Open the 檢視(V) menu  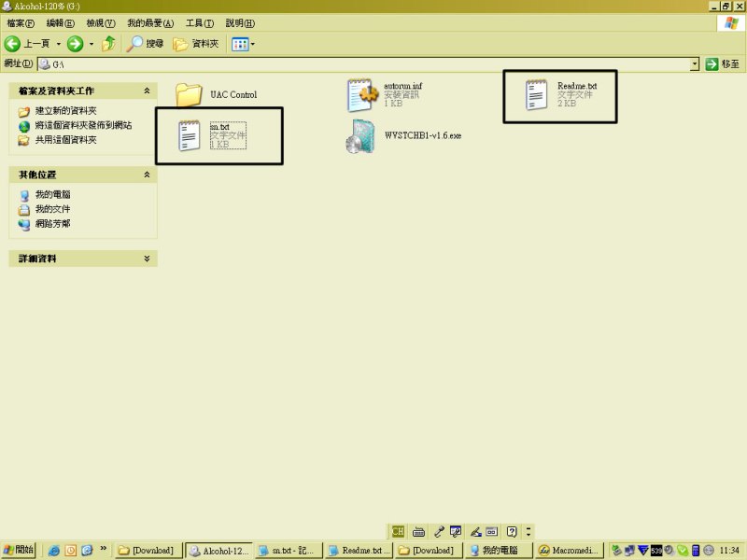coord(101,22)
